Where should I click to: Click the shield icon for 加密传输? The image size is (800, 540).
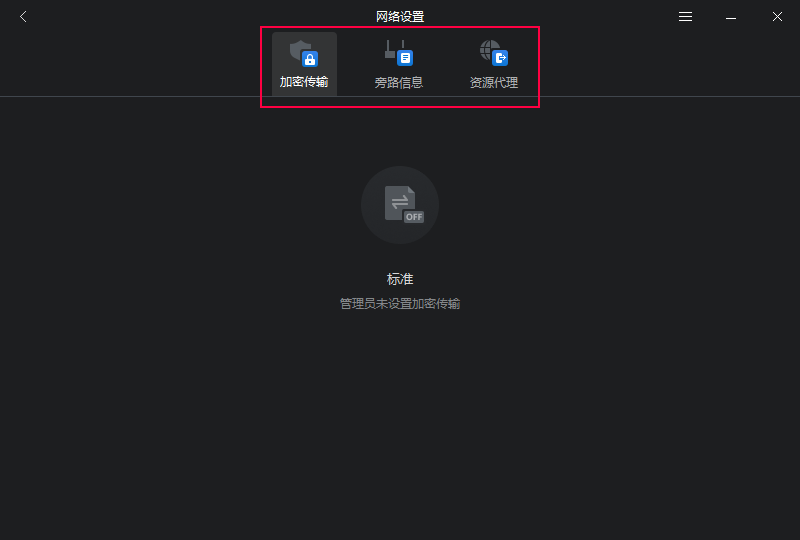click(x=304, y=53)
